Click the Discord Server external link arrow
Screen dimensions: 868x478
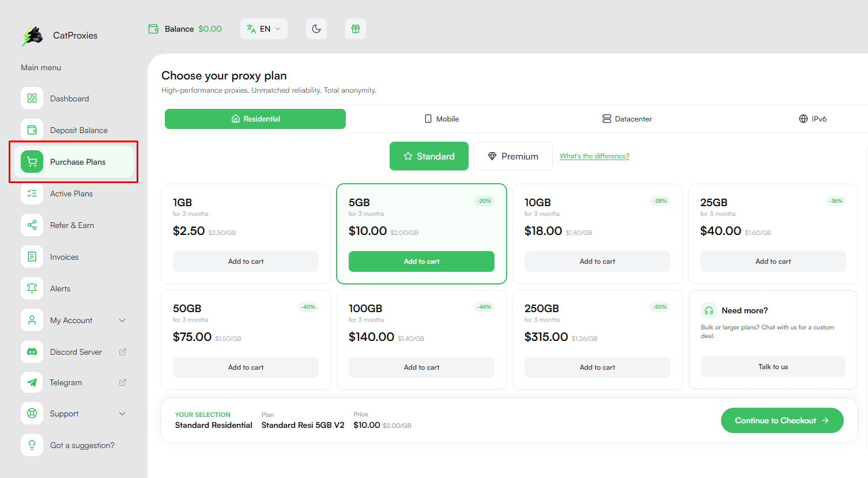click(123, 352)
